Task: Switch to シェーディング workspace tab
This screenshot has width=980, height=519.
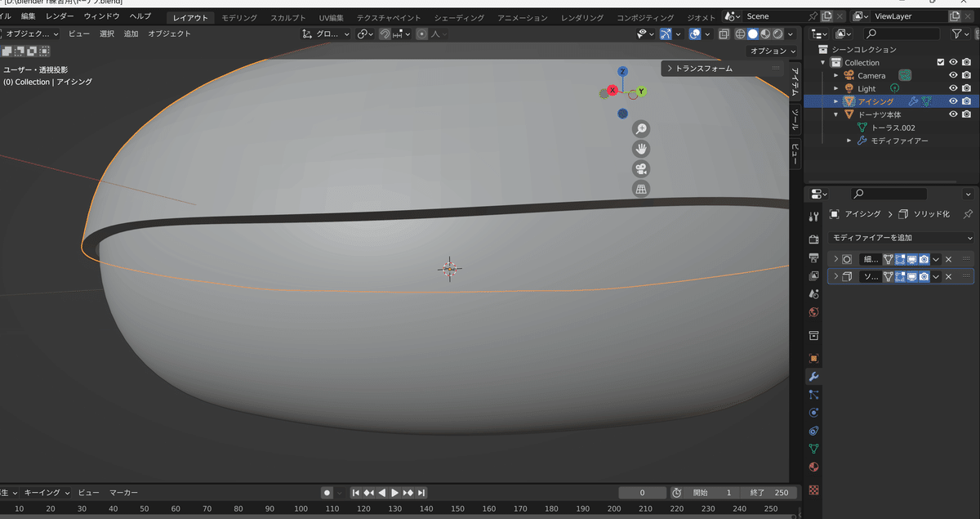Action: tap(459, 17)
